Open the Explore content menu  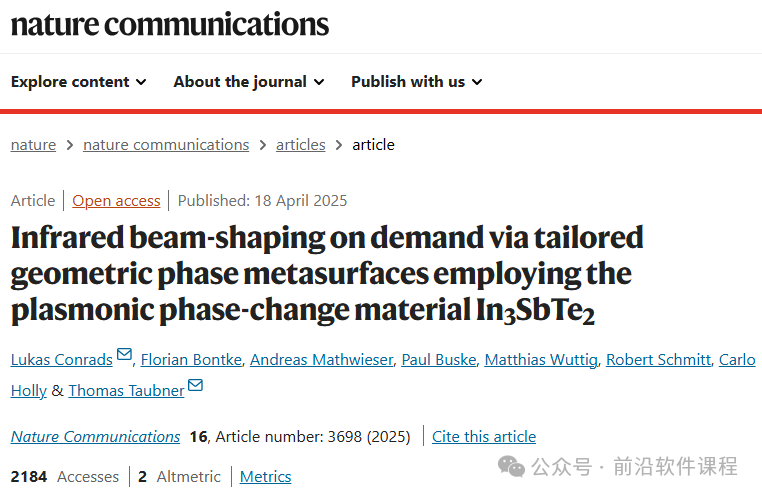[x=78, y=82]
